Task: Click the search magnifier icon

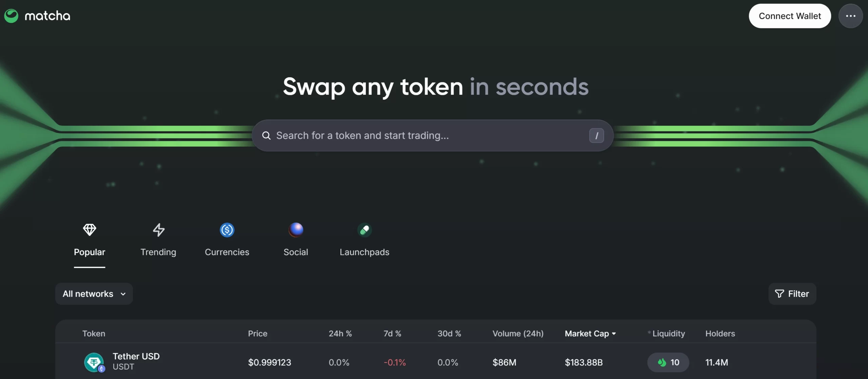Action: (x=267, y=135)
